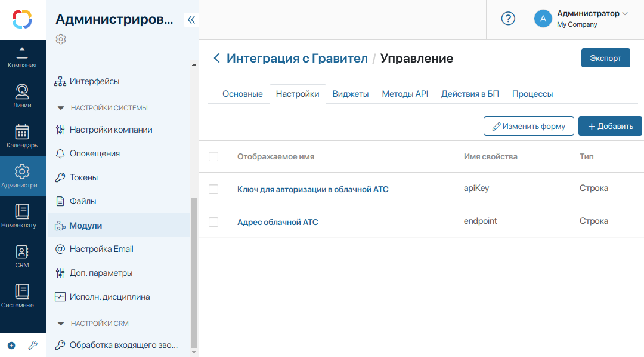Click the Добавить button
Image resolution: width=644 pixels, height=357 pixels.
(611, 126)
